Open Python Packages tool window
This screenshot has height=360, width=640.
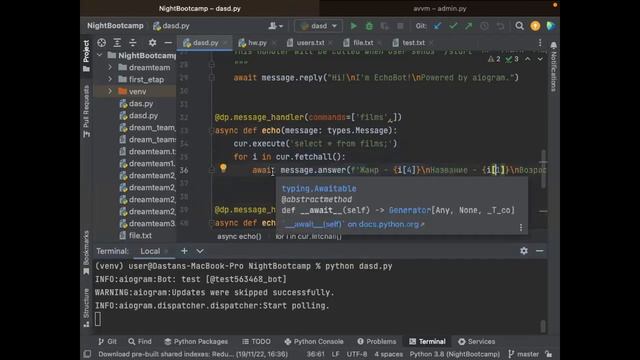click(196, 341)
